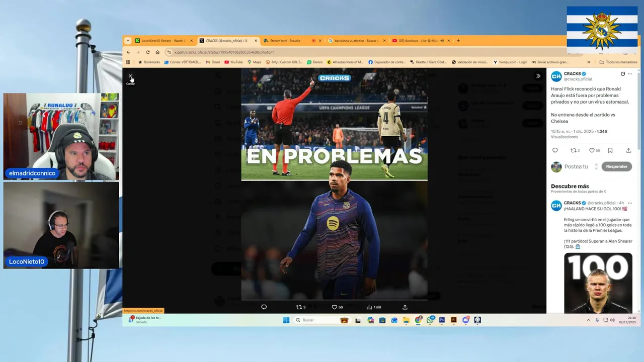The image size is (644, 362).
Task: Open Illustrator from the taskbar
Action: pos(454,320)
